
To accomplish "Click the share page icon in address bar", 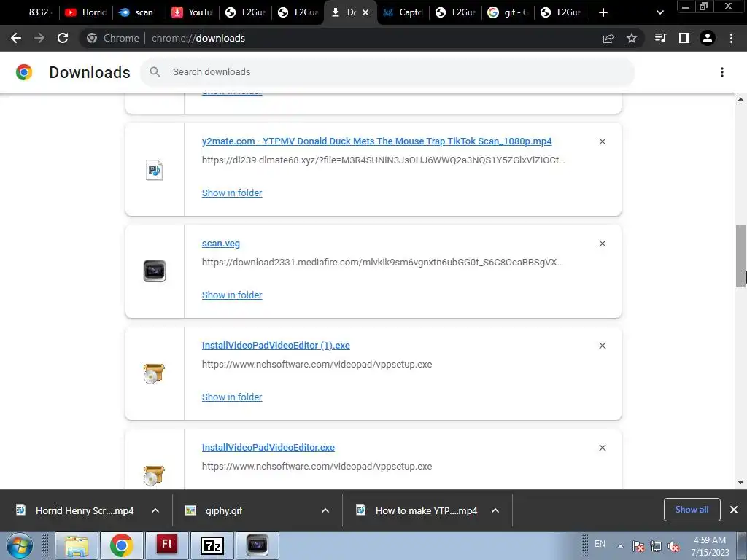I will click(608, 38).
